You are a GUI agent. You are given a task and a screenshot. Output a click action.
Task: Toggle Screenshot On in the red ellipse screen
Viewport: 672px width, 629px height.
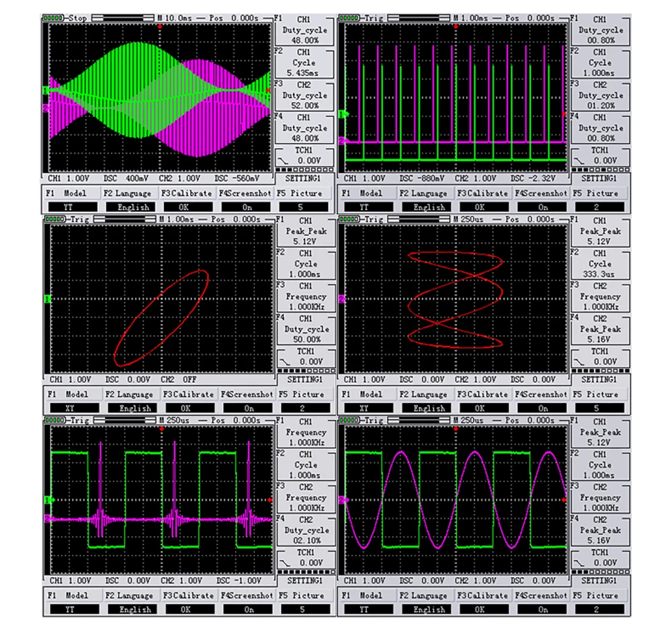249,409
